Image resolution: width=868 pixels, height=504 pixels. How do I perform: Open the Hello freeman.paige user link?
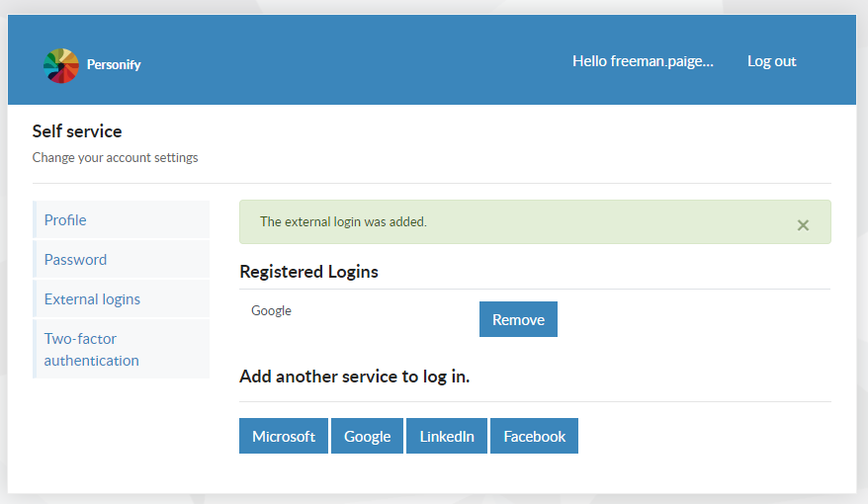point(643,61)
